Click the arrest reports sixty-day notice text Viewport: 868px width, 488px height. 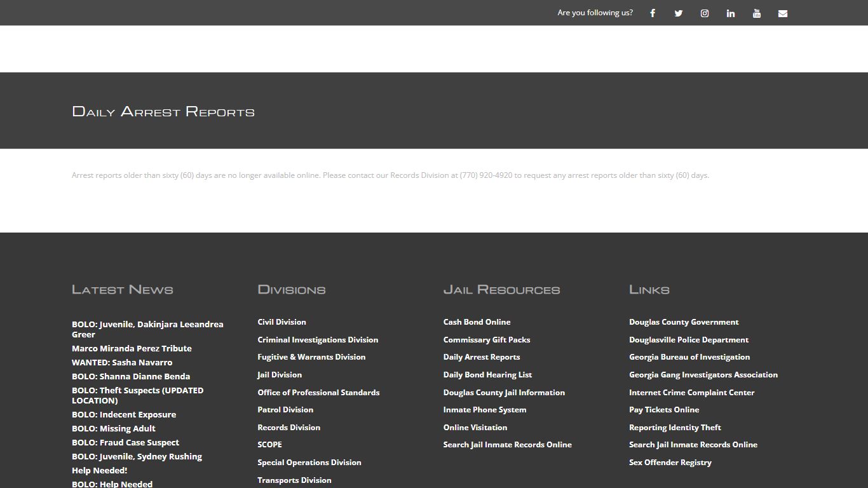[x=390, y=175]
